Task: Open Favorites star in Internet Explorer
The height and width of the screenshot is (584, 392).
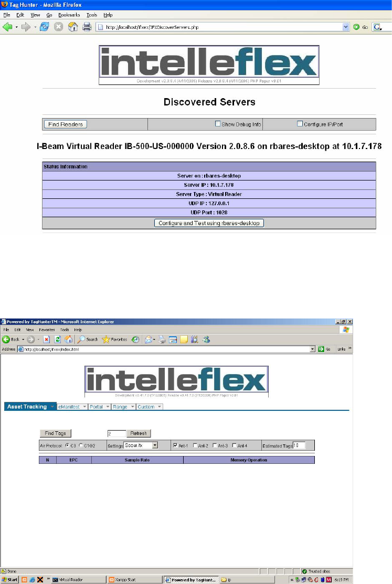Action: tap(114, 339)
